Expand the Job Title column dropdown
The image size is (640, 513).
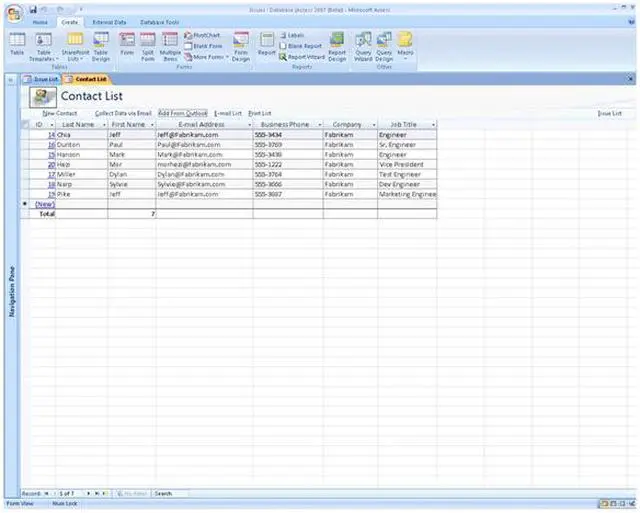(433, 125)
